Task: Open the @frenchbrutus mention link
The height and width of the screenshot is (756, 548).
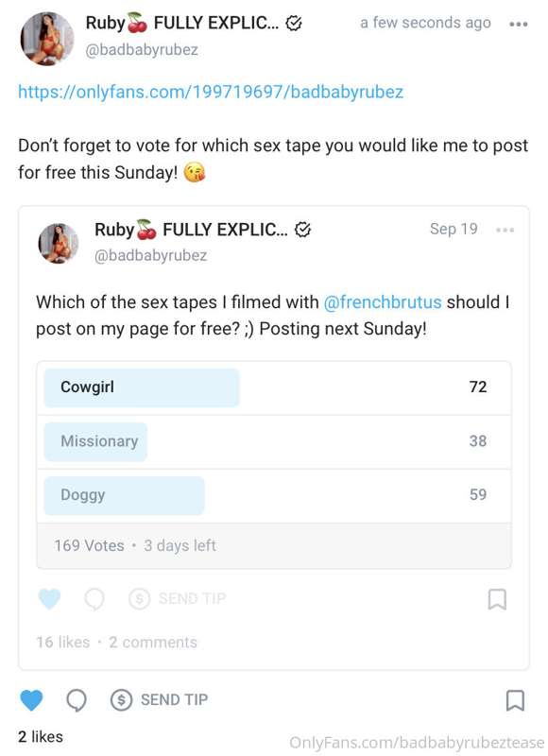Action: point(383,302)
